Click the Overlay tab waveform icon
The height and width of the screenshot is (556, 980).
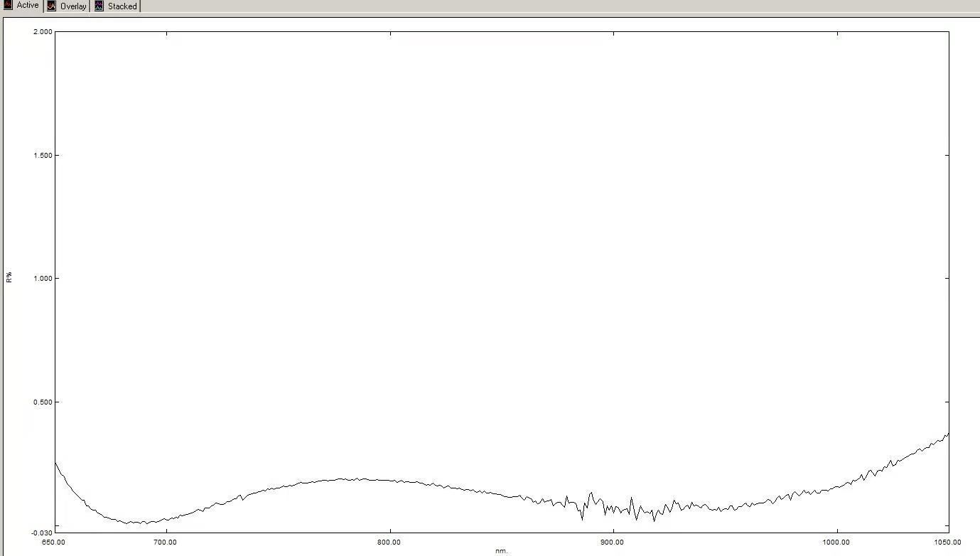(x=51, y=6)
